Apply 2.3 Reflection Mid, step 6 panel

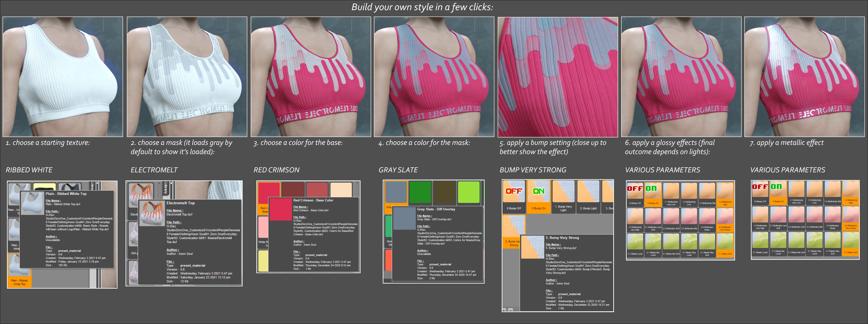(689, 220)
